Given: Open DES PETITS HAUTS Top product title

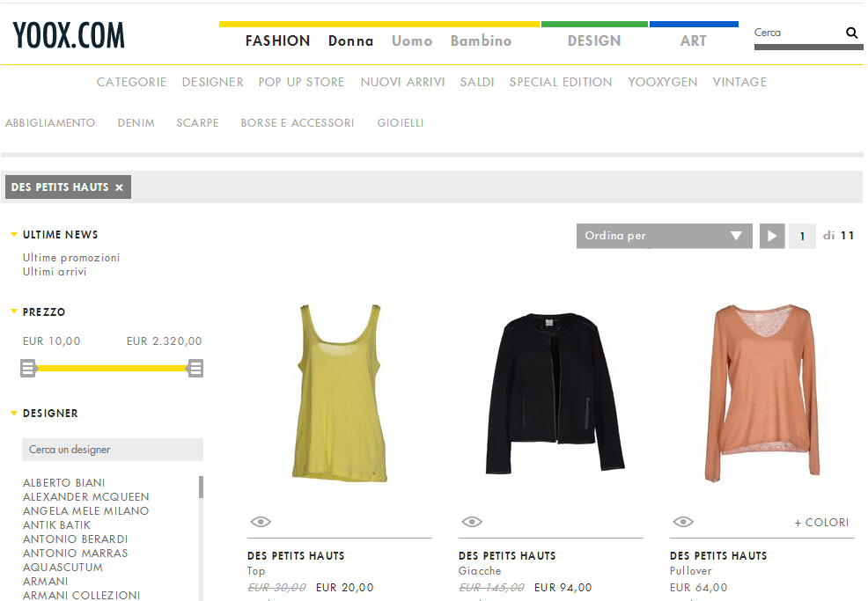Looking at the screenshot, I should [296, 555].
